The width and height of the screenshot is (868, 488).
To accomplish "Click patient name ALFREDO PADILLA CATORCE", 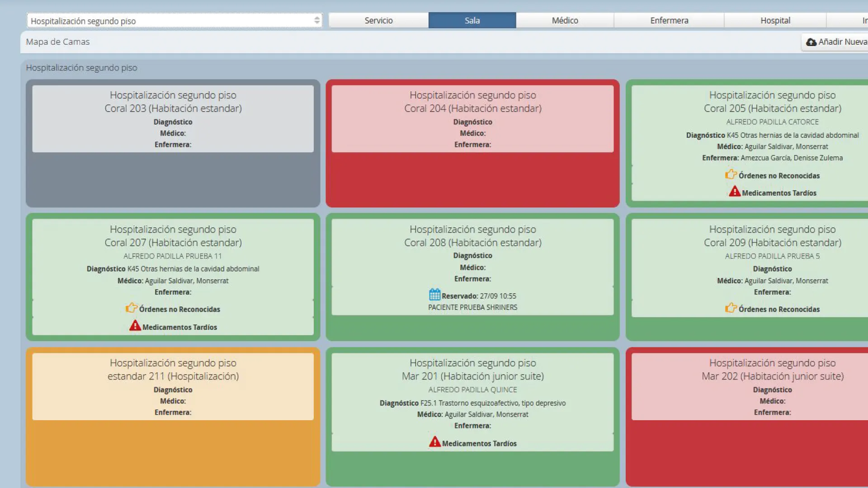I will coord(772,122).
